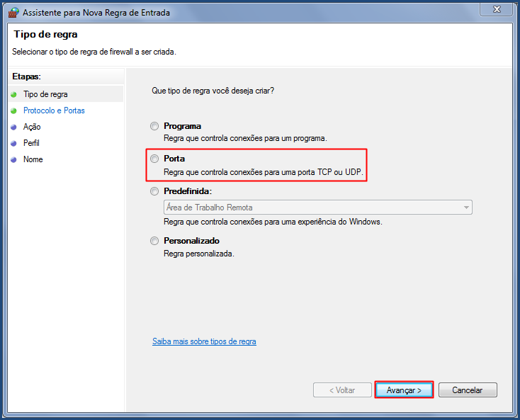Select the Personalizado radio button
Screen dimensions: 520x420
[x=154, y=241]
